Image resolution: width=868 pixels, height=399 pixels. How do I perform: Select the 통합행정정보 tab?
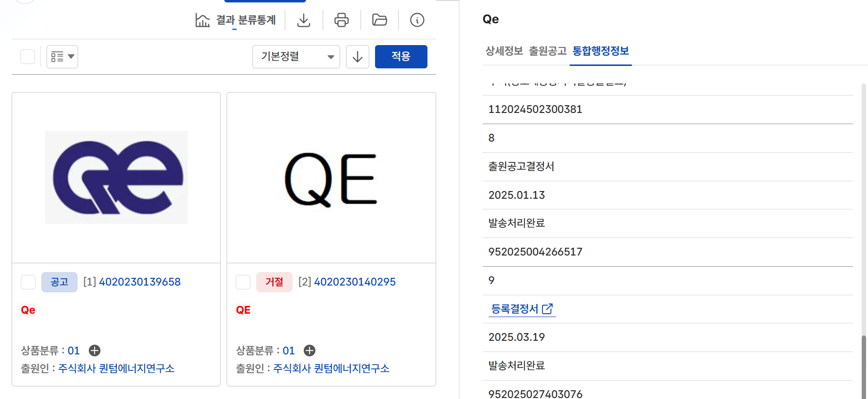coord(601,51)
